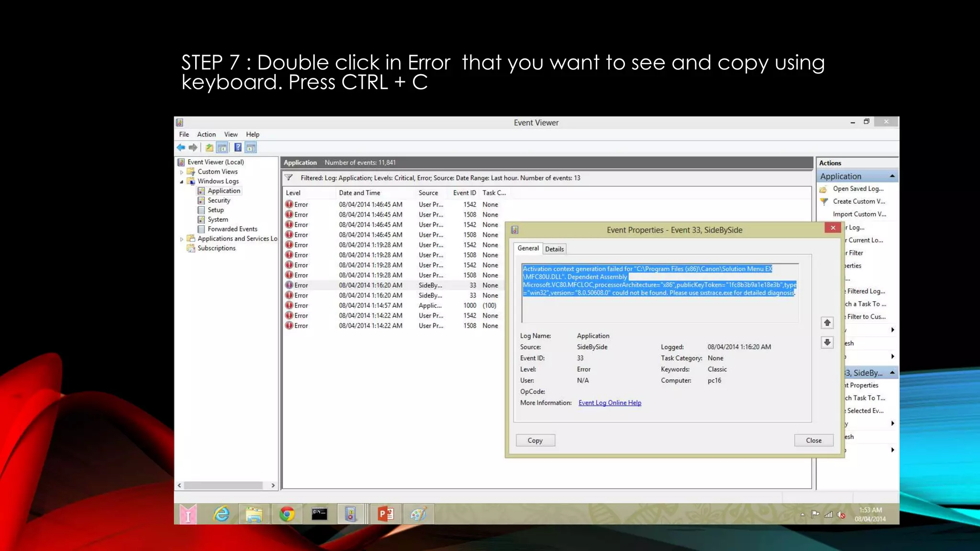Click scroll left arrow in left pane
The image size is (980, 551).
coord(179,485)
